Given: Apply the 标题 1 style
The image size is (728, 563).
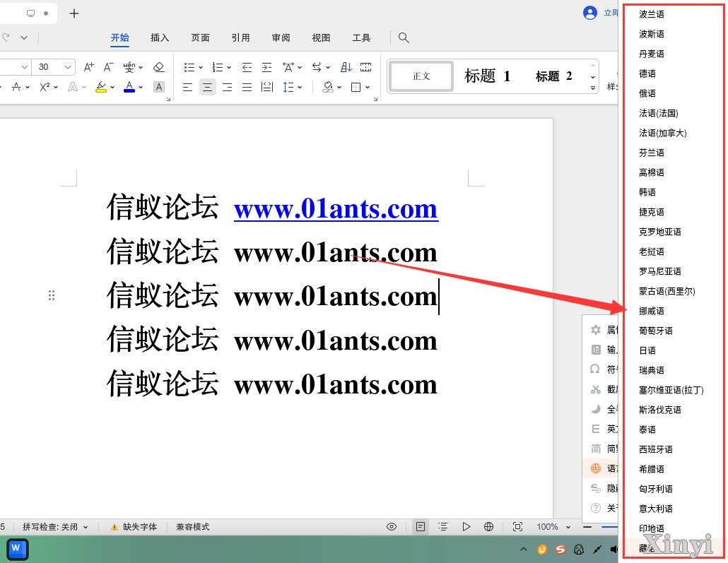Looking at the screenshot, I should [x=487, y=76].
